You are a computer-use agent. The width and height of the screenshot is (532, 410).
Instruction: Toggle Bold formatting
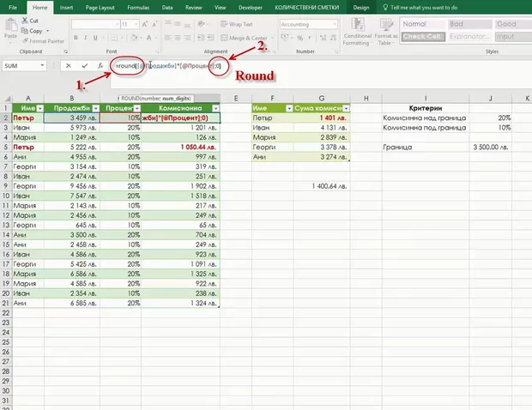pyautogui.click(x=76, y=38)
